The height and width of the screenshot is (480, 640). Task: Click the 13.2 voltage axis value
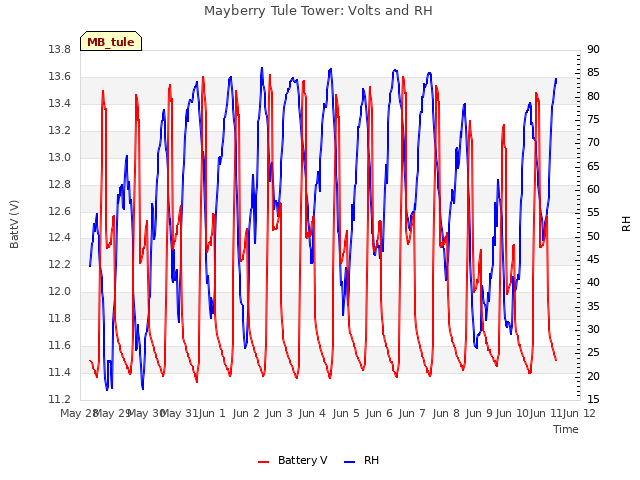click(x=60, y=131)
